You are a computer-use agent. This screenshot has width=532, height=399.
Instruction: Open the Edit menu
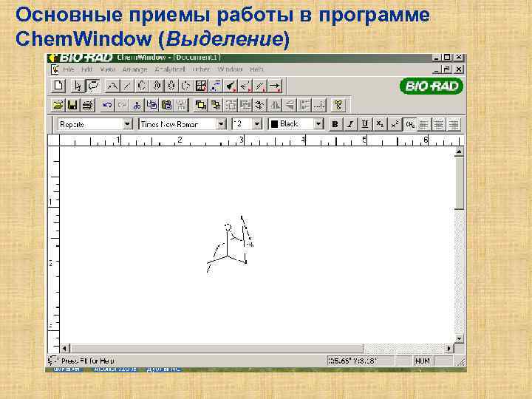tap(87, 69)
